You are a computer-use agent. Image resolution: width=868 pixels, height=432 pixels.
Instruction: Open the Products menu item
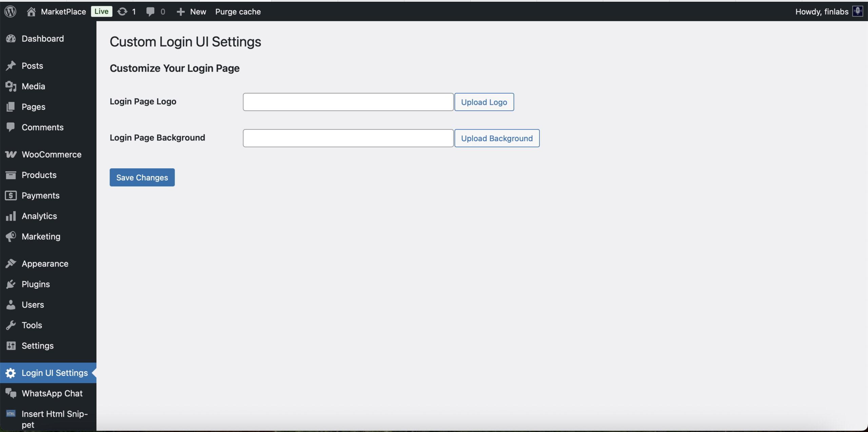tap(39, 175)
